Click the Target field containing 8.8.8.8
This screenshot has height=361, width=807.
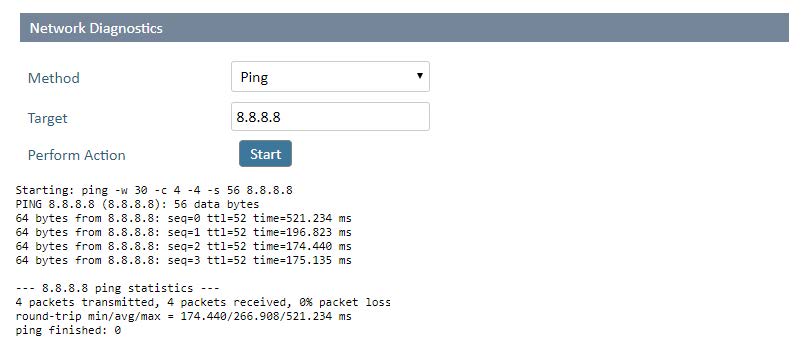tap(330, 116)
